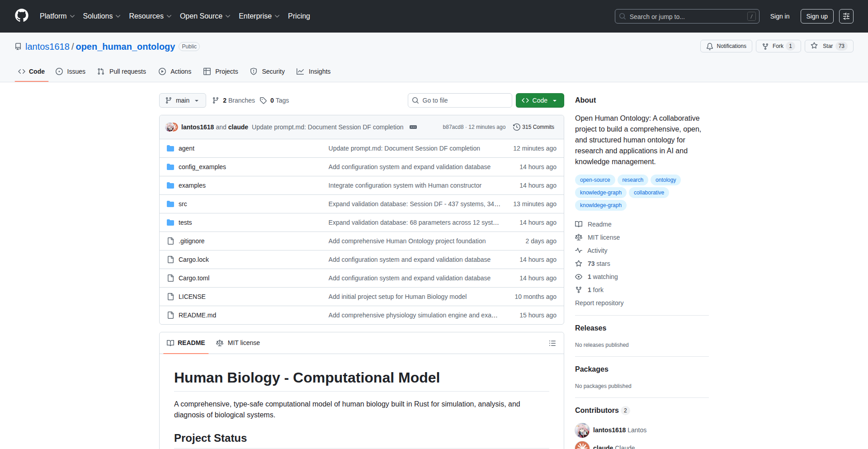Expand the Platform navigation menu
Viewport: 868px width, 449px height.
[x=57, y=16]
